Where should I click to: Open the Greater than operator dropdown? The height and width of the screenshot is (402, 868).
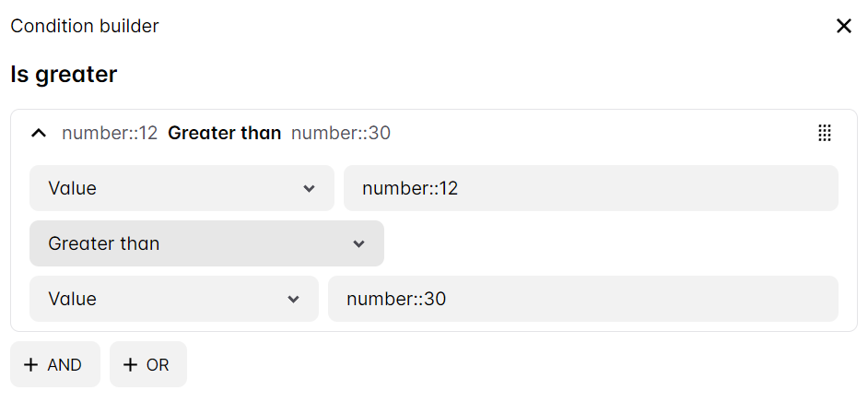tap(206, 243)
